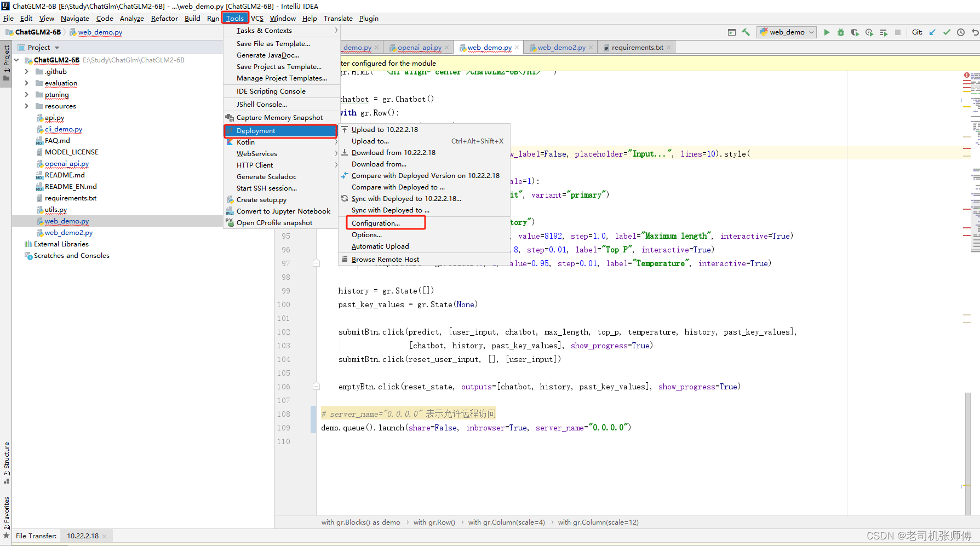Click the grey Stop square icon
Image resolution: width=980 pixels, height=546 pixels.
coord(898,32)
